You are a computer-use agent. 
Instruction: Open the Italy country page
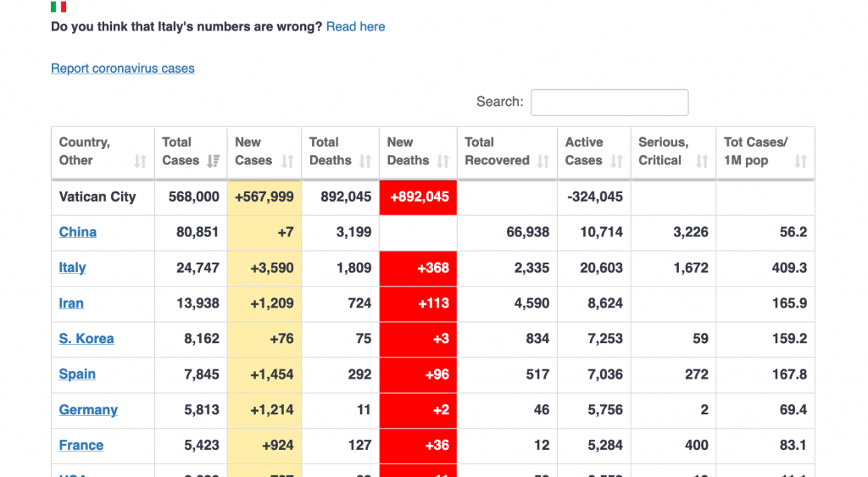73,268
